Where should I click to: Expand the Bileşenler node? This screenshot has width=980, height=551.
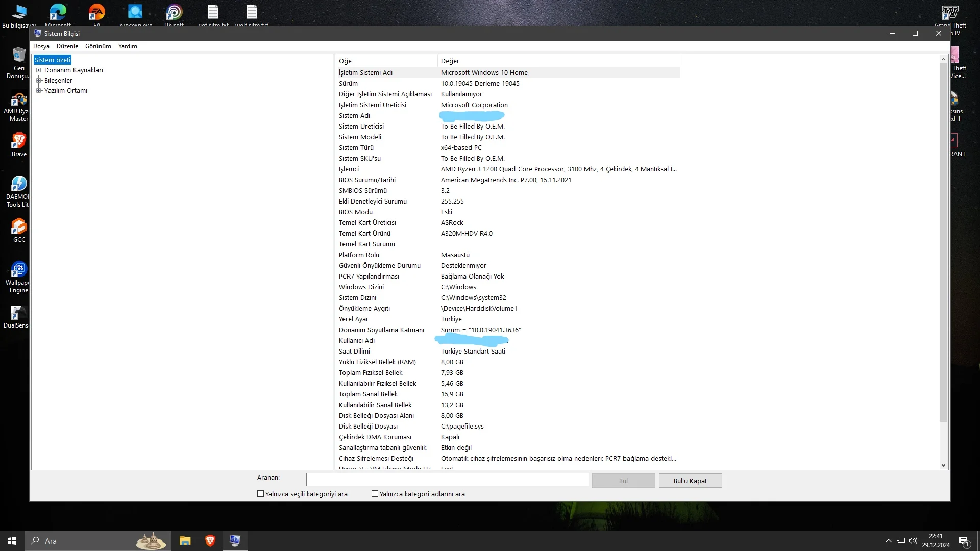[x=38, y=81]
